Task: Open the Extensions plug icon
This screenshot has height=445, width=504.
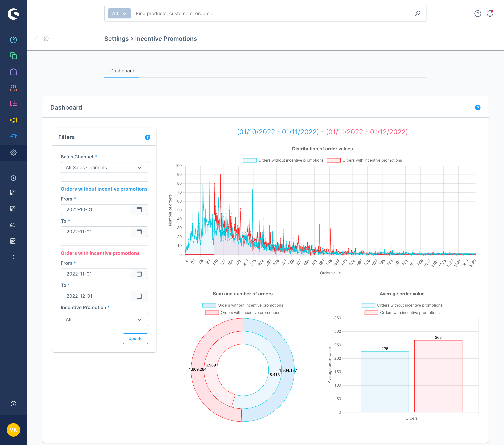Action: [13, 136]
